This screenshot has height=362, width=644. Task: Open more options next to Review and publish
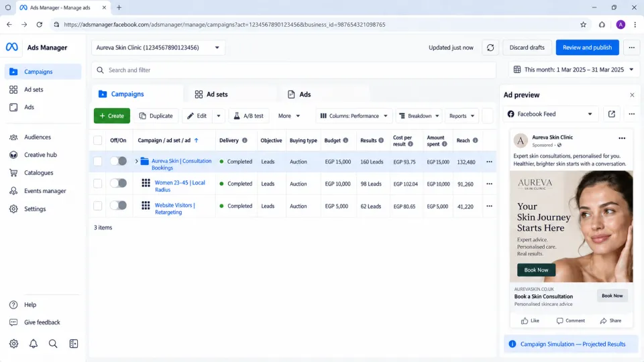pyautogui.click(x=632, y=48)
